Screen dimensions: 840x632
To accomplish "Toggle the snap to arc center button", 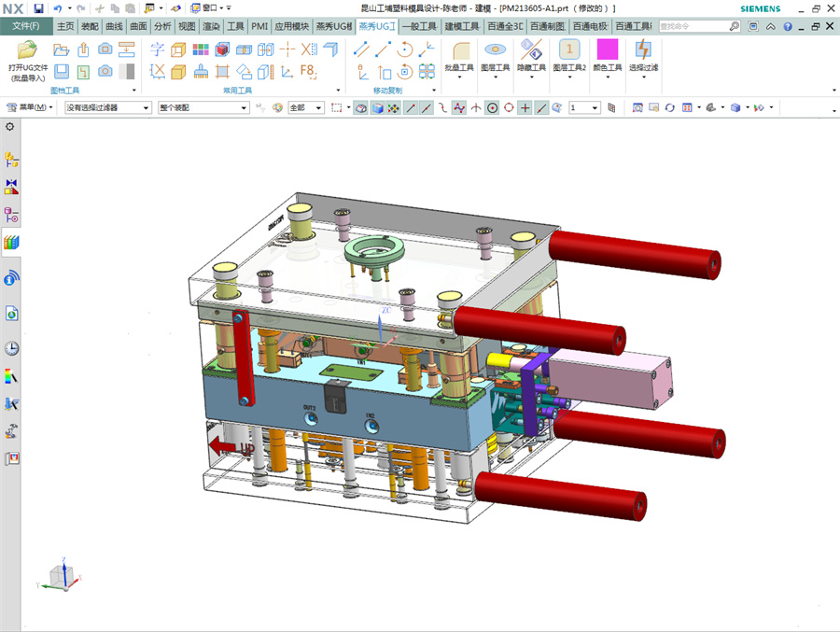I will click(492, 108).
